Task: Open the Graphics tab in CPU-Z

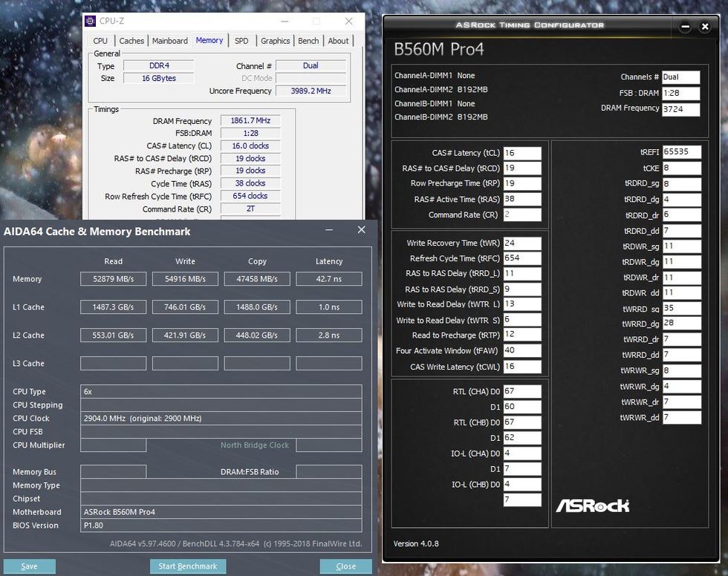Action: click(x=275, y=41)
